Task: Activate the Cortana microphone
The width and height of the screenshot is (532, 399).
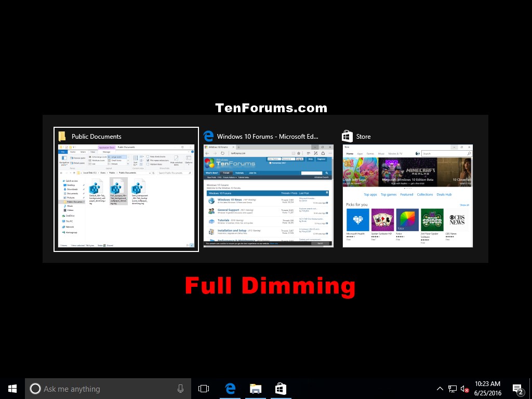Action: pyautogui.click(x=180, y=389)
